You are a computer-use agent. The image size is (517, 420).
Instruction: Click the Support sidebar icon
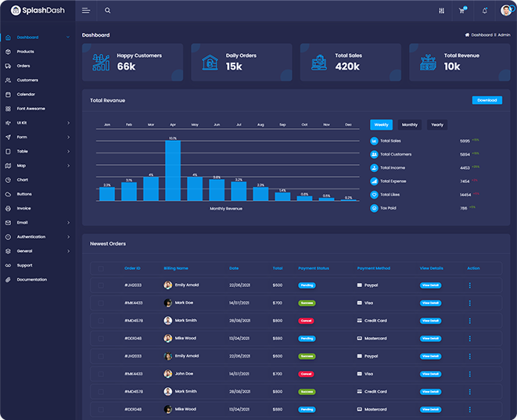click(x=9, y=265)
